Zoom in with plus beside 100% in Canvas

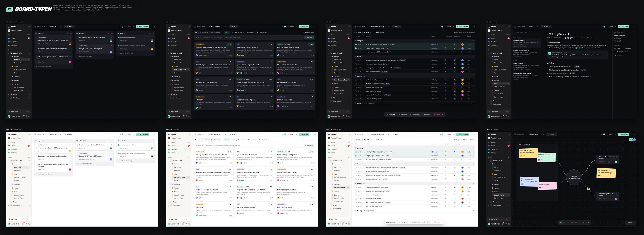click(x=634, y=223)
